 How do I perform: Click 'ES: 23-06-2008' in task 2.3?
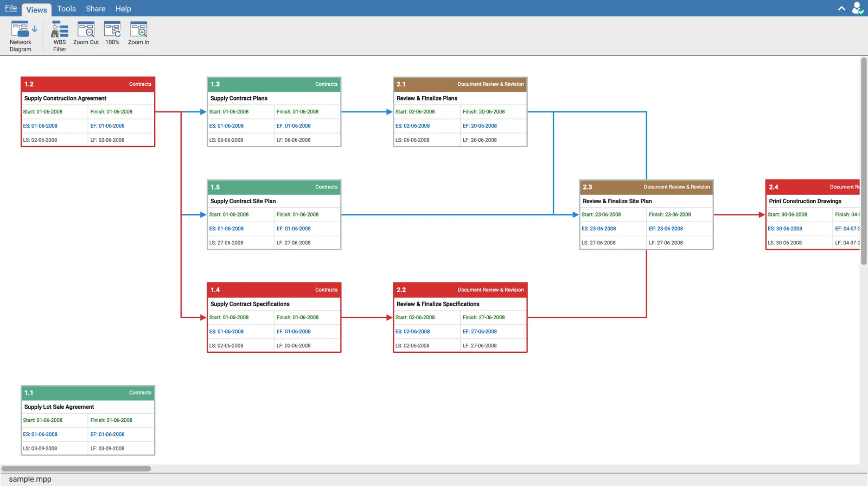click(x=599, y=229)
